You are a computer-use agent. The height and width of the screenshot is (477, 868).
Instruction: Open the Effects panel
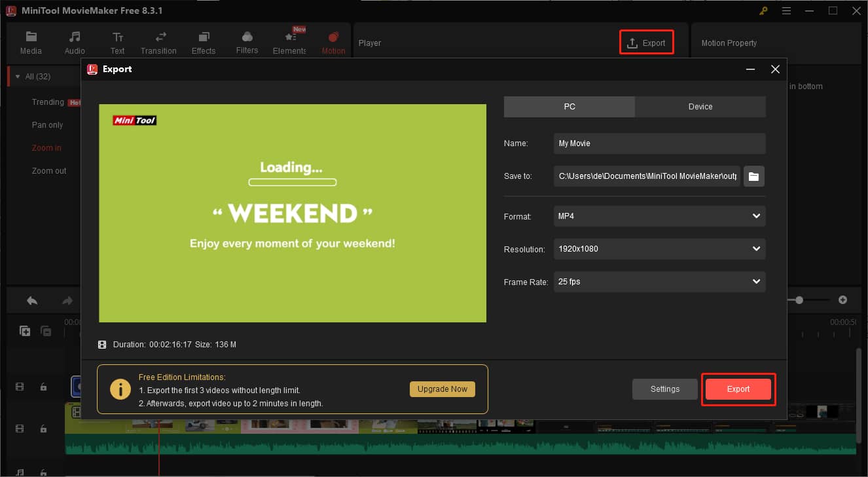204,41
